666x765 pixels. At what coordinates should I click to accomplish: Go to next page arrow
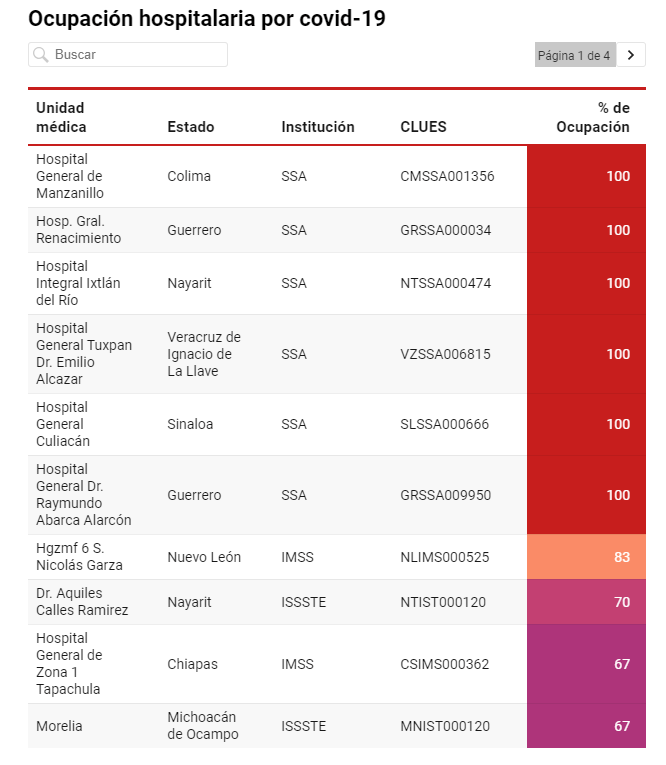tap(630, 55)
